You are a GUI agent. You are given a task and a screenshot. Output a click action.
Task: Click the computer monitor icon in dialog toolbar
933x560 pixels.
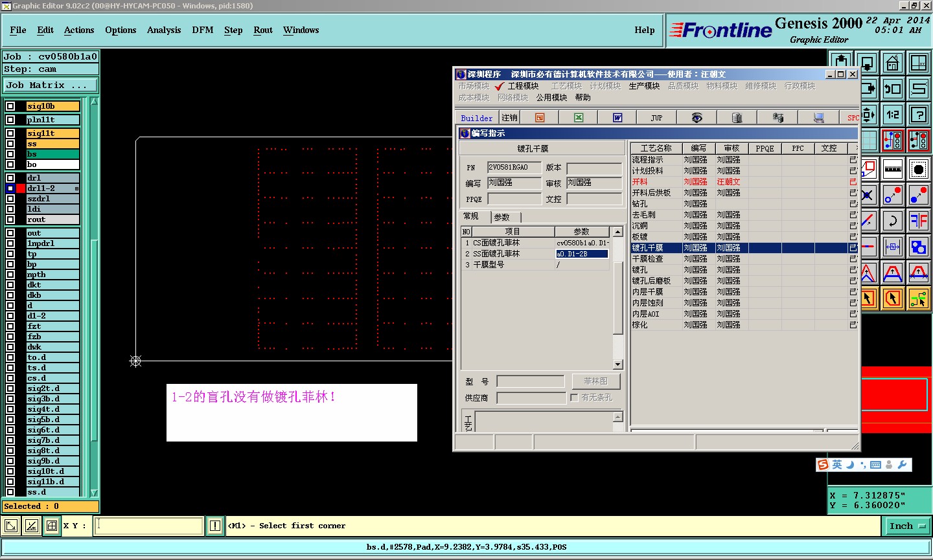coord(818,117)
